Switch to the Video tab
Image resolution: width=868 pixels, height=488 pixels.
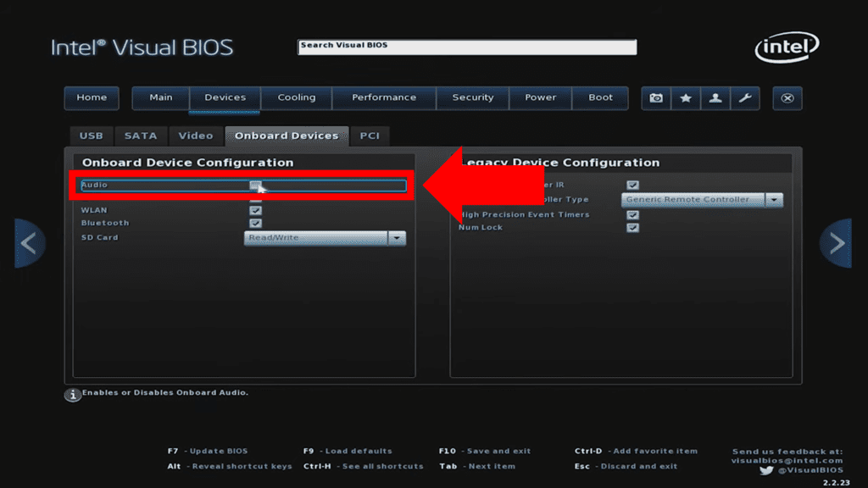(x=196, y=136)
